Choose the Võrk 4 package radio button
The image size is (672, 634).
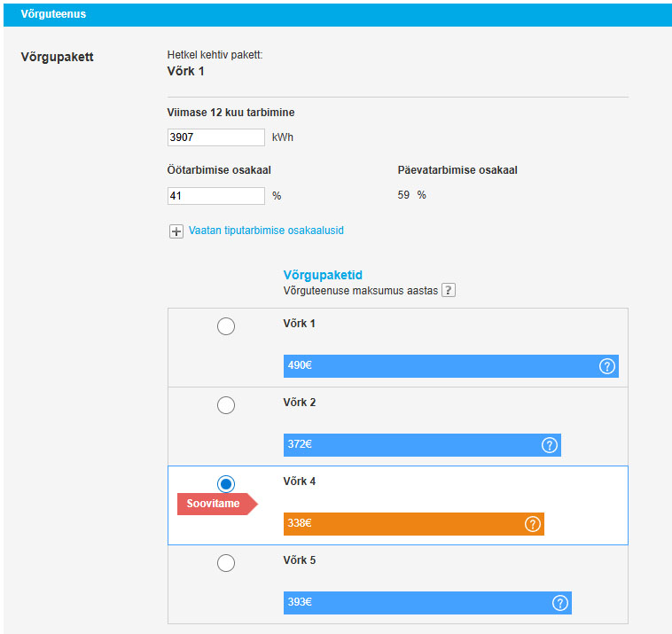click(226, 484)
